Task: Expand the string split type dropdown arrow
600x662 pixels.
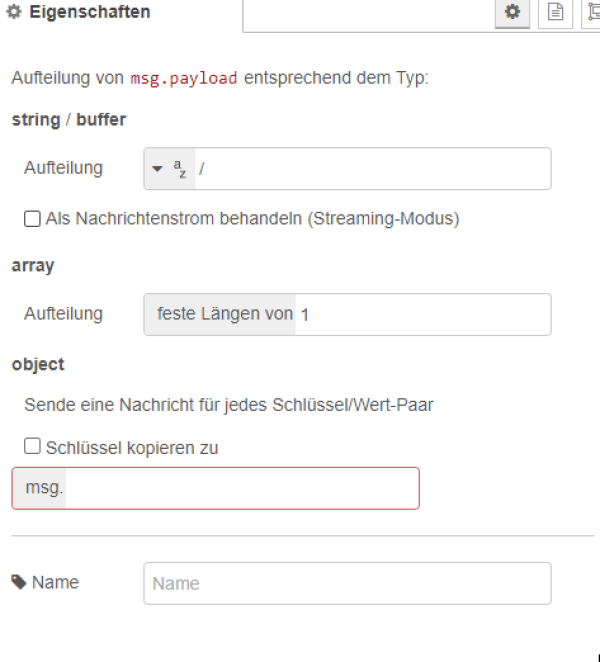Action: (x=158, y=170)
